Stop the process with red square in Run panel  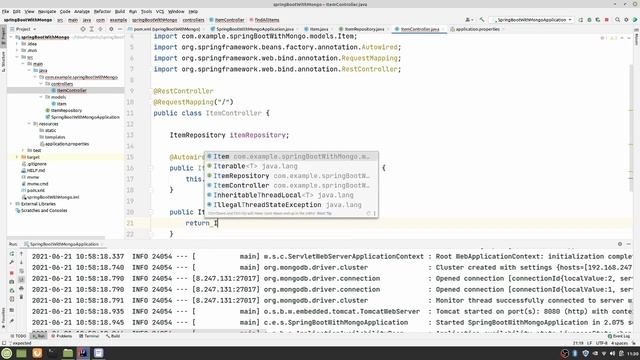(x=11, y=272)
